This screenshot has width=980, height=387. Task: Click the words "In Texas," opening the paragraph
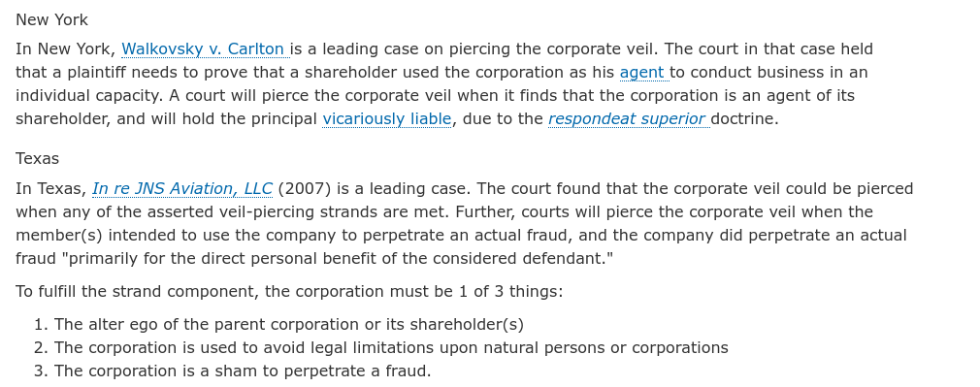coord(51,189)
